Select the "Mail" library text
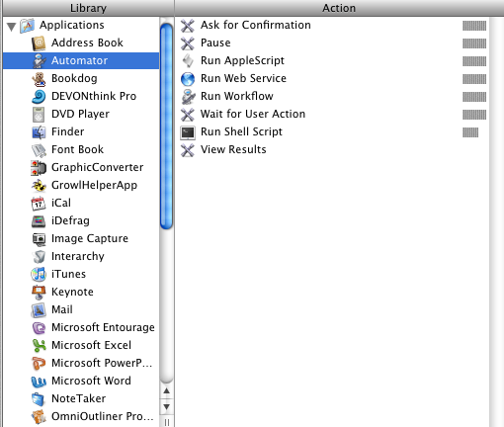 [x=62, y=309]
